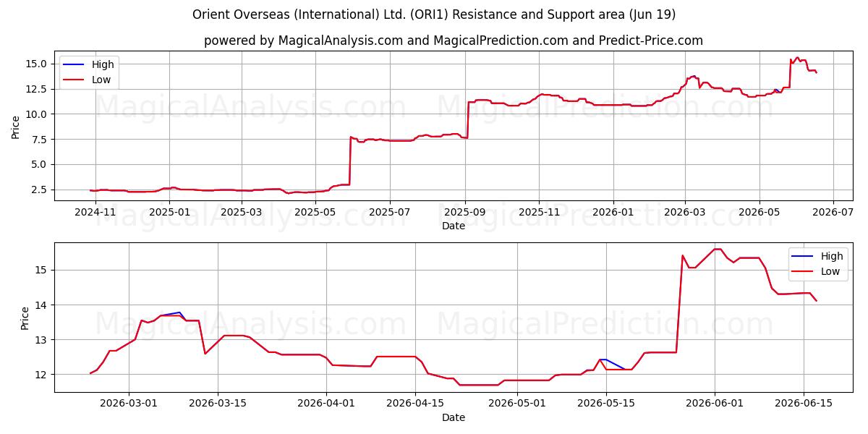The image size is (868, 434).
Task: Click the '2026-06-15' label on lower axis
Action: tap(804, 403)
